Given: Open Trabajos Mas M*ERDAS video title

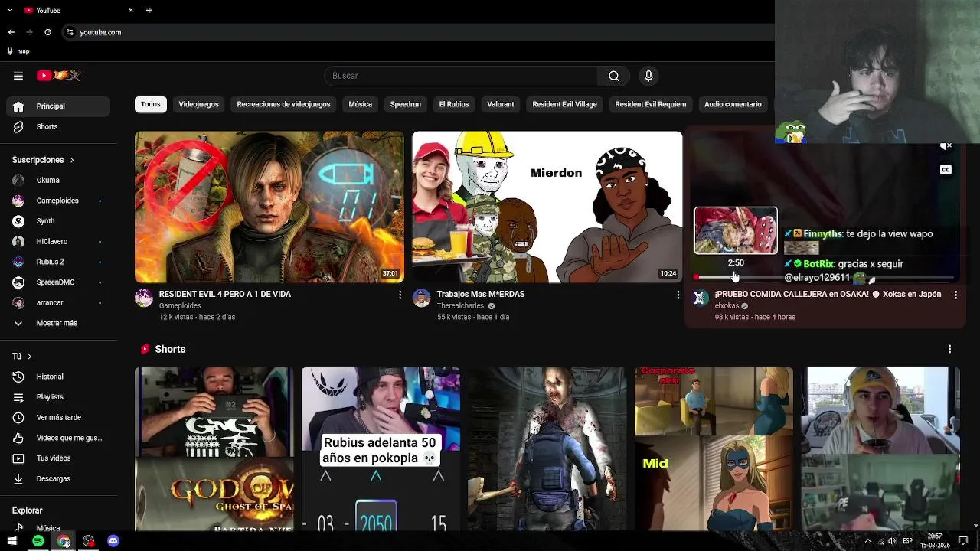Looking at the screenshot, I should (x=481, y=294).
